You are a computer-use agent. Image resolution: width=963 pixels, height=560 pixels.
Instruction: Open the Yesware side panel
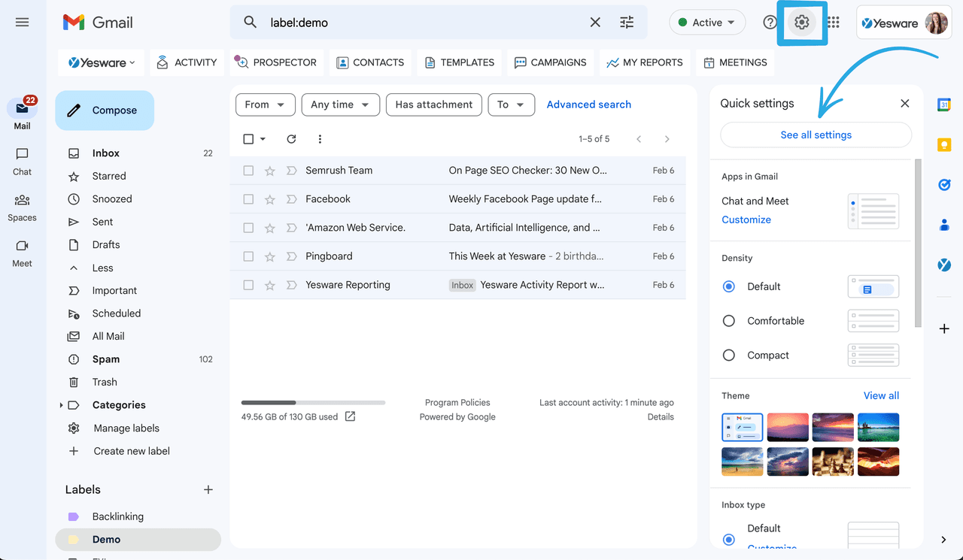click(944, 265)
